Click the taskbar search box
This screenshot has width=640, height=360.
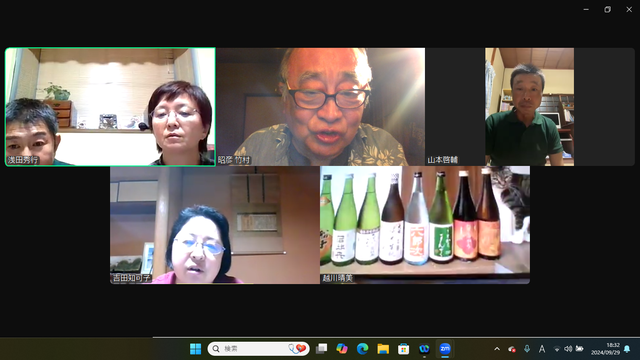[258, 349]
